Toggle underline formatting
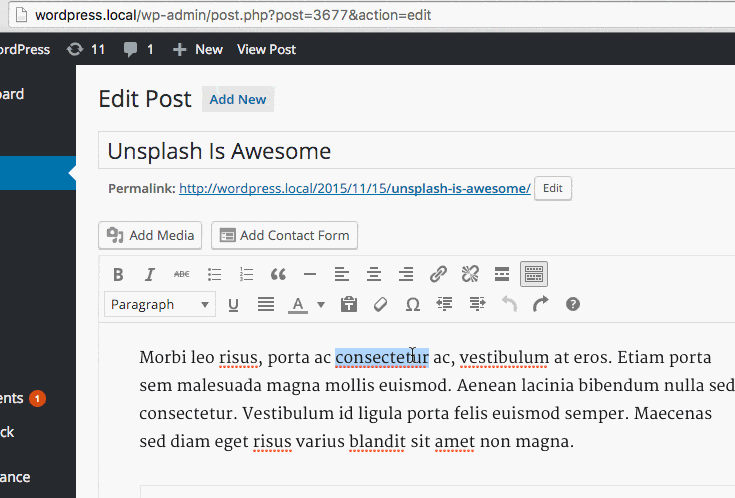735x498 pixels. coord(233,304)
